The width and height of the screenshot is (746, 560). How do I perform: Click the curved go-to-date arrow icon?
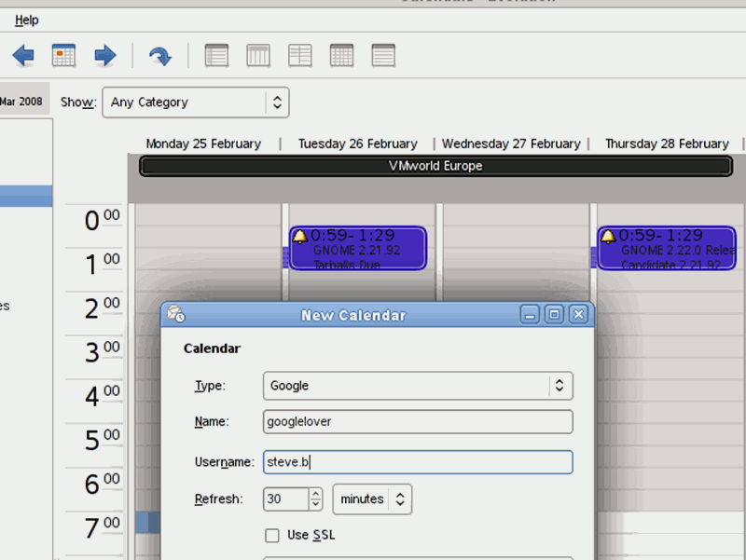(159, 56)
